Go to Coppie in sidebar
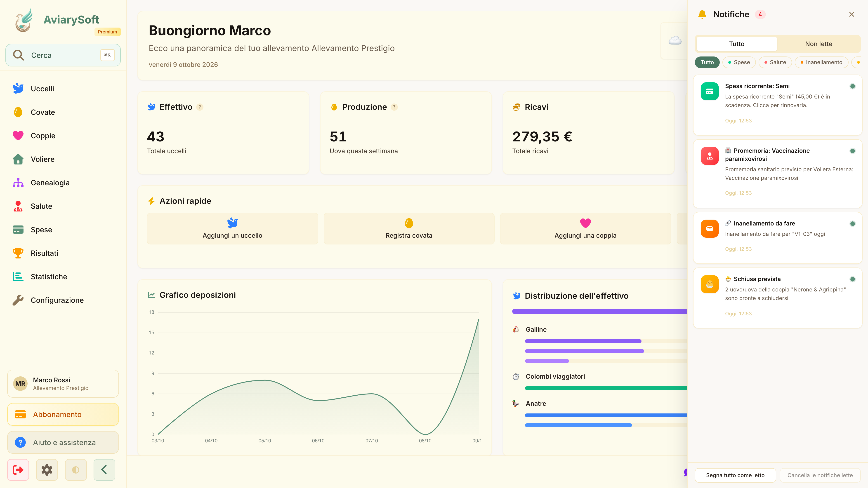Viewport: 868px width, 488px height. tap(63, 136)
